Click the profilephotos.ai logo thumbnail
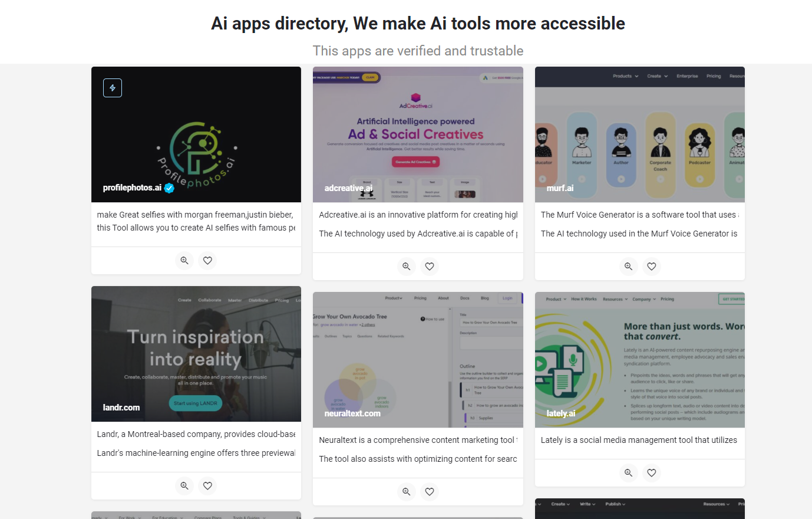 tap(196, 134)
